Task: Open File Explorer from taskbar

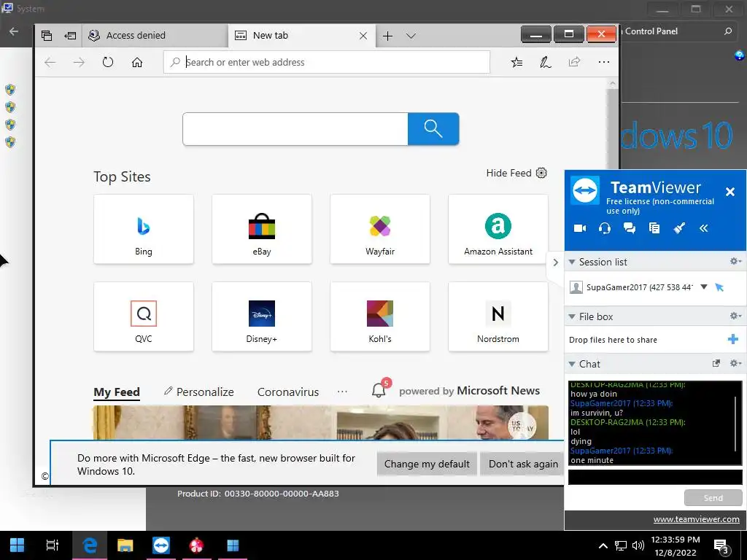Action: pos(125,545)
